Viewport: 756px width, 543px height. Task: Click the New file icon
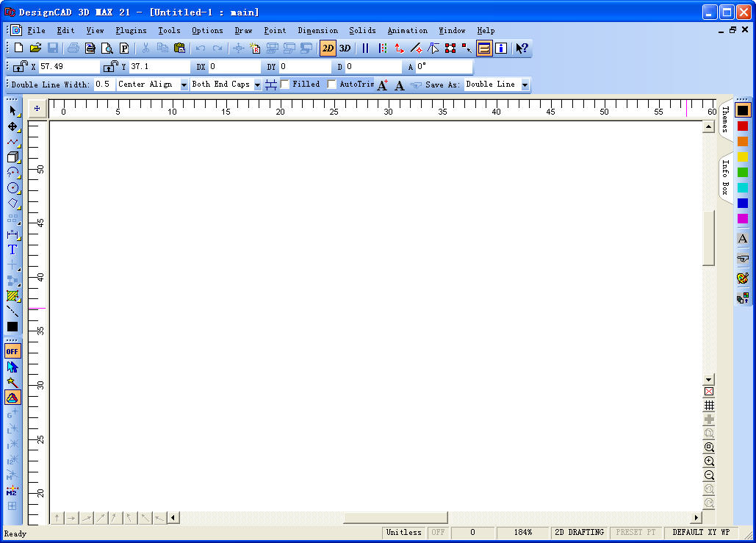(19, 48)
